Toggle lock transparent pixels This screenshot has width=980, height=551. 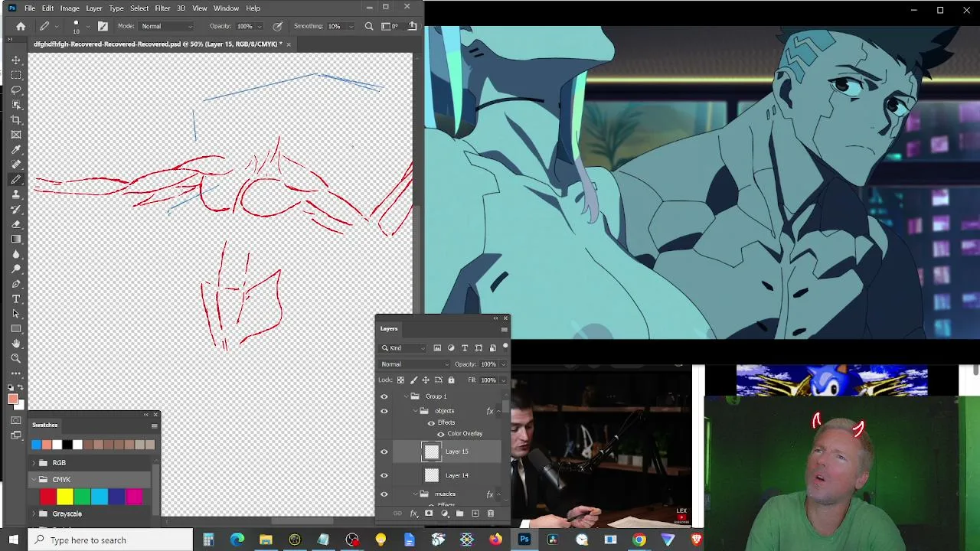400,380
